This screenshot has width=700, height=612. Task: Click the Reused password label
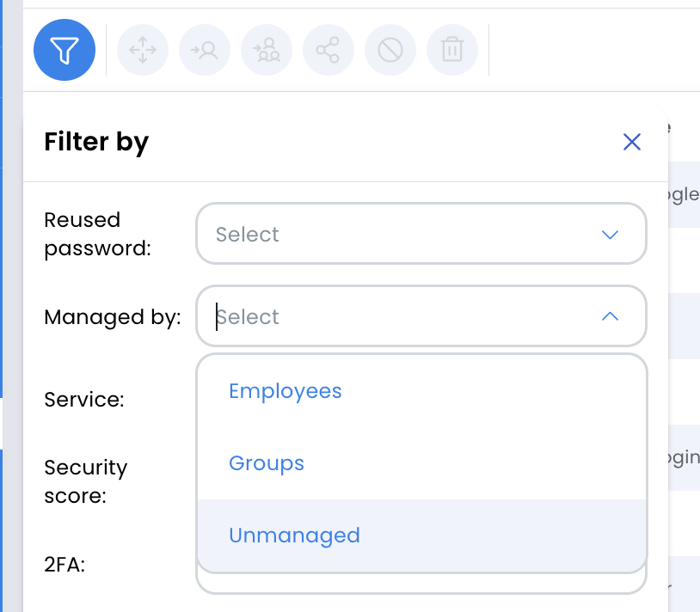(x=98, y=234)
